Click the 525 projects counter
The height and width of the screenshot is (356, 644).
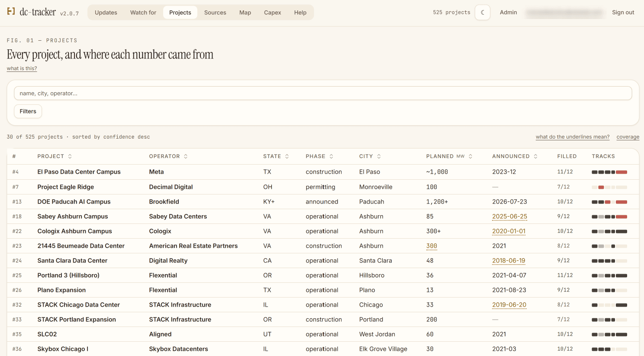(451, 13)
